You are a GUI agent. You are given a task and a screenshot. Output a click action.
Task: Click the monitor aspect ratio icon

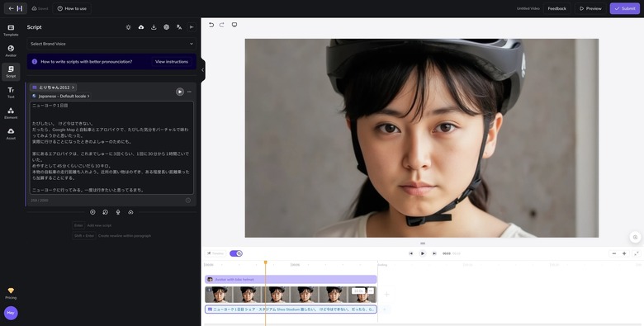234,25
